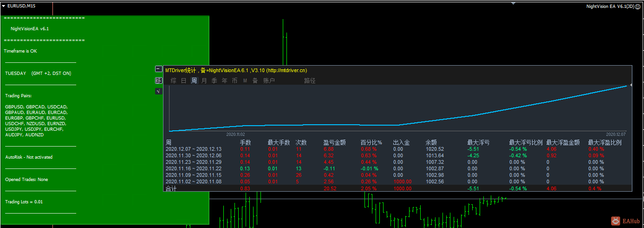Screen dimensions: 644x228
Task: Click the 路径 path button
Action: pos(310,80)
